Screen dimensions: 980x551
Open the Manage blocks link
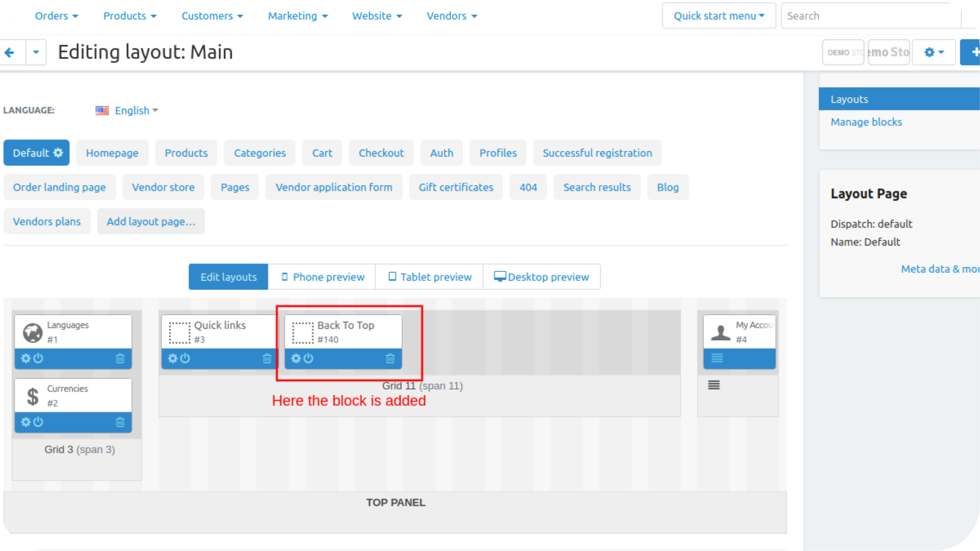coord(866,122)
